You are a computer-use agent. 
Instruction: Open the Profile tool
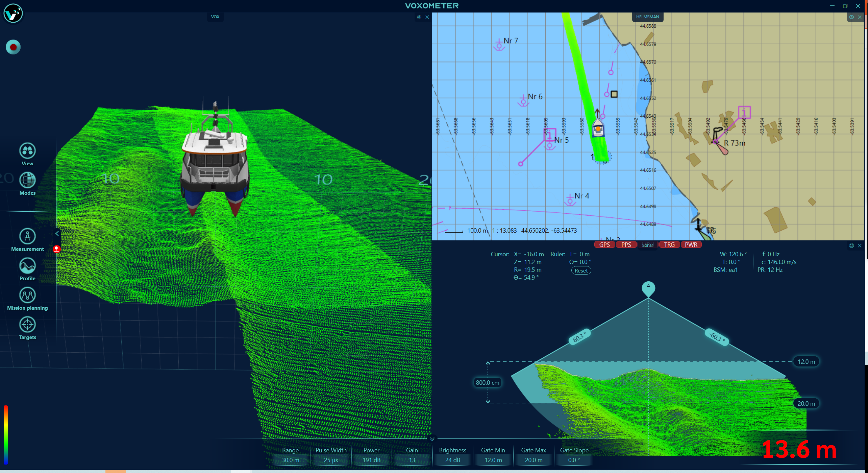27,266
